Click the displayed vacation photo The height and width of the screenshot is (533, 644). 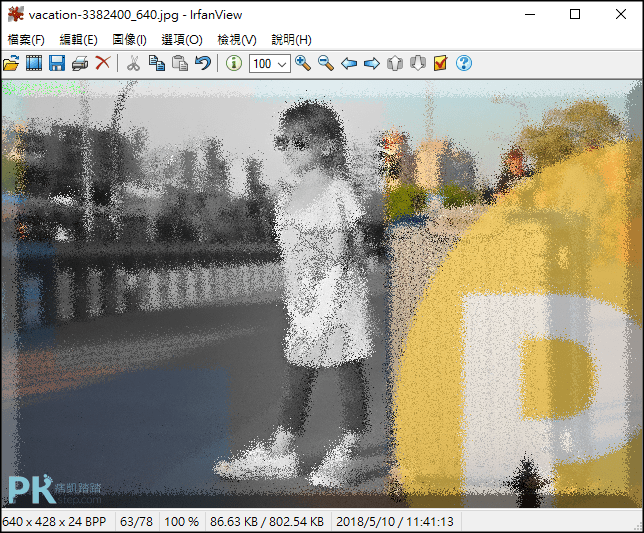pos(322,294)
